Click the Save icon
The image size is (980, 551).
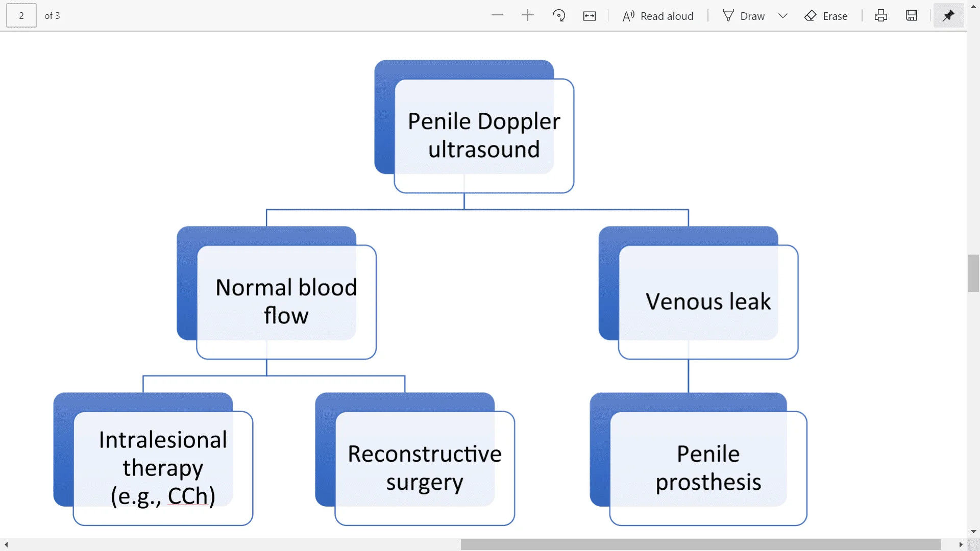pos(912,15)
